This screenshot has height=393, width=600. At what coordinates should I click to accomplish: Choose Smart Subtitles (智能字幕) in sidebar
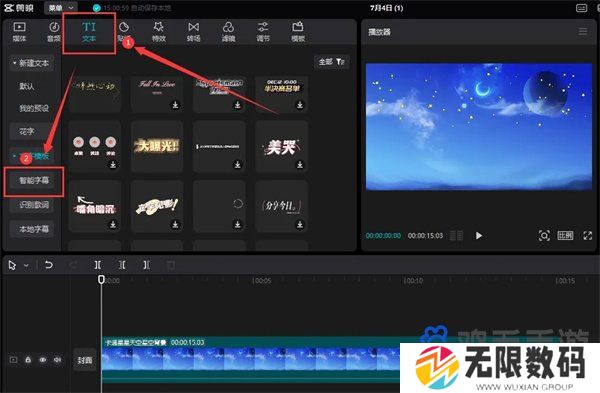[x=34, y=180]
